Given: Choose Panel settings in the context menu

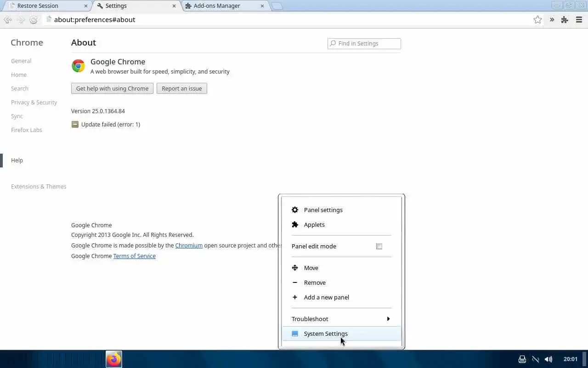Looking at the screenshot, I should coord(341,210).
